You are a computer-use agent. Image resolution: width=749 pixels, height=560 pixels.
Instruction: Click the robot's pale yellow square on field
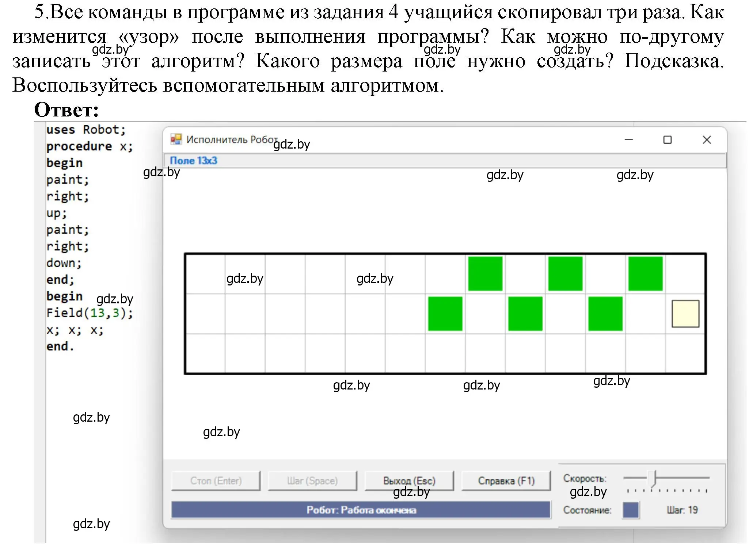click(685, 314)
